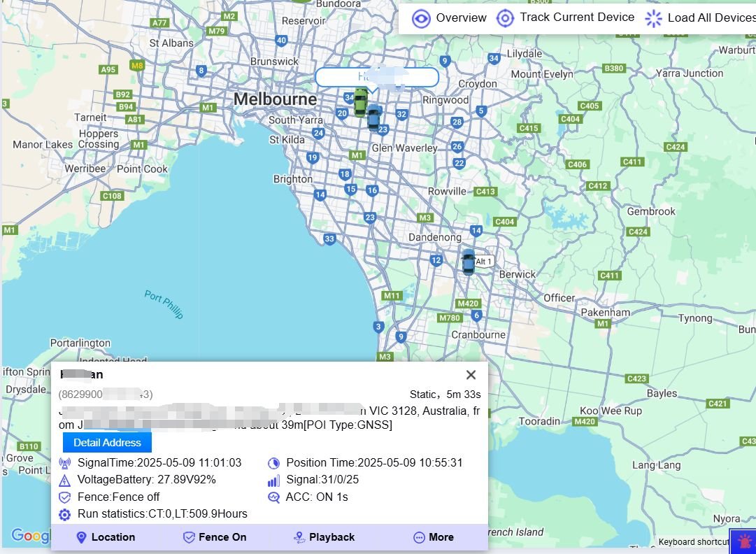Click the VoltageBattery warning triangle icon
This screenshot has width=756, height=554.
64,481
